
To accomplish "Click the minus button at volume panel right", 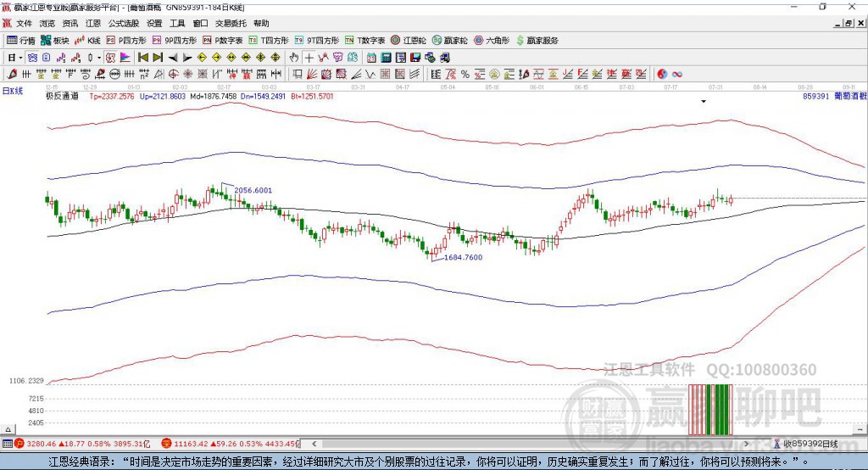I will coord(860,429).
